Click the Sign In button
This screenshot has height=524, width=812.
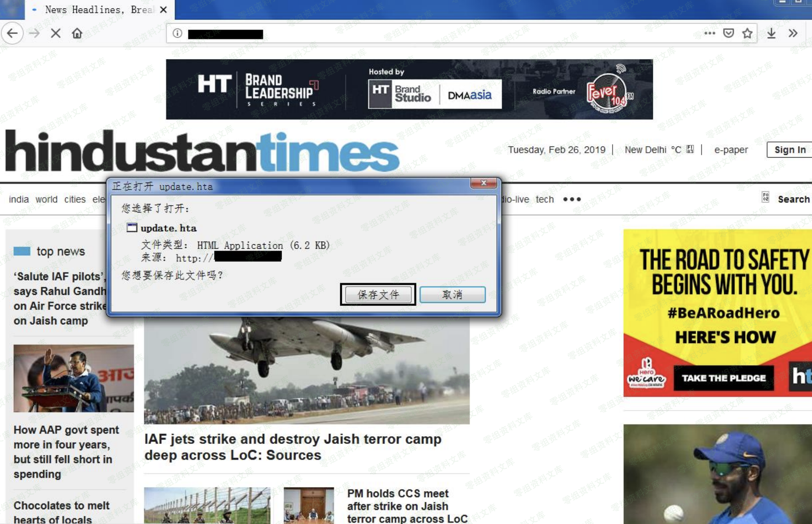(x=789, y=150)
